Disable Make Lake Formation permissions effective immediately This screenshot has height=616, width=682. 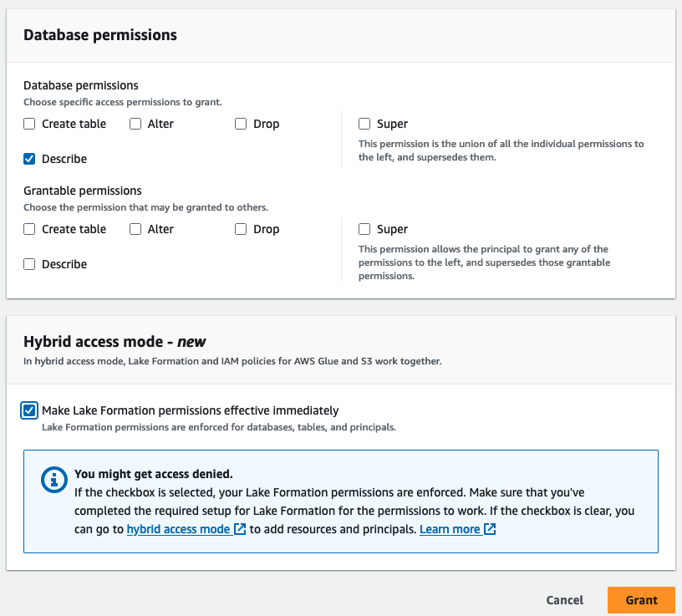click(x=30, y=410)
